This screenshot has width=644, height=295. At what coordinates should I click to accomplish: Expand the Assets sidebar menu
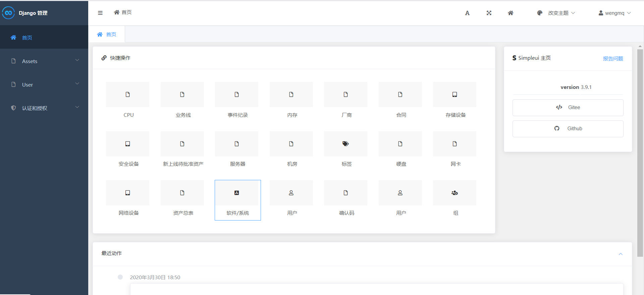[44, 61]
